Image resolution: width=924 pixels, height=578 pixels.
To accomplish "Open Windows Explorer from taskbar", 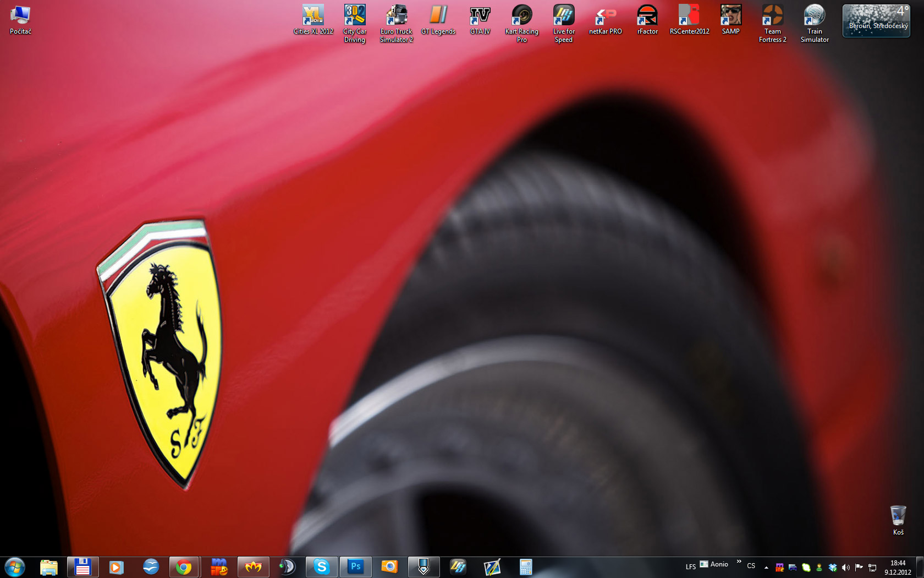I will 49,567.
